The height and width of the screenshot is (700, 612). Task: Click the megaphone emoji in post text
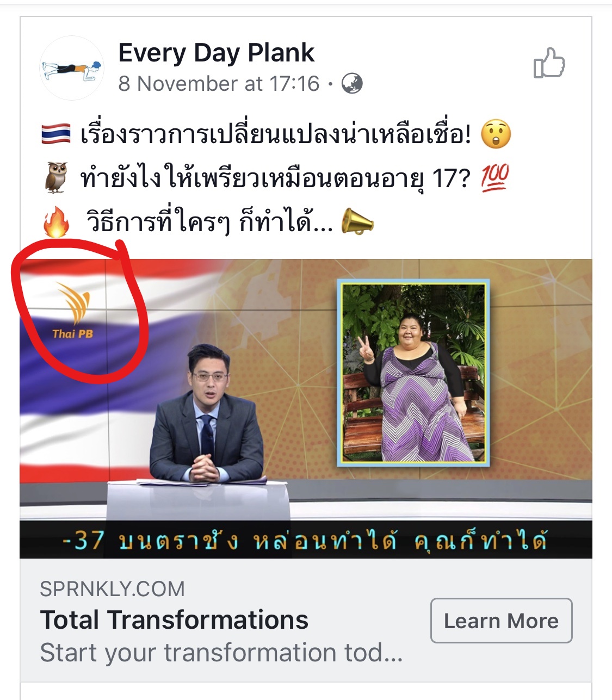[x=357, y=222]
